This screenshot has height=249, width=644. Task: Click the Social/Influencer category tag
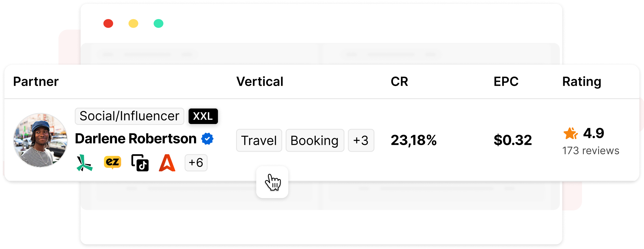129,116
